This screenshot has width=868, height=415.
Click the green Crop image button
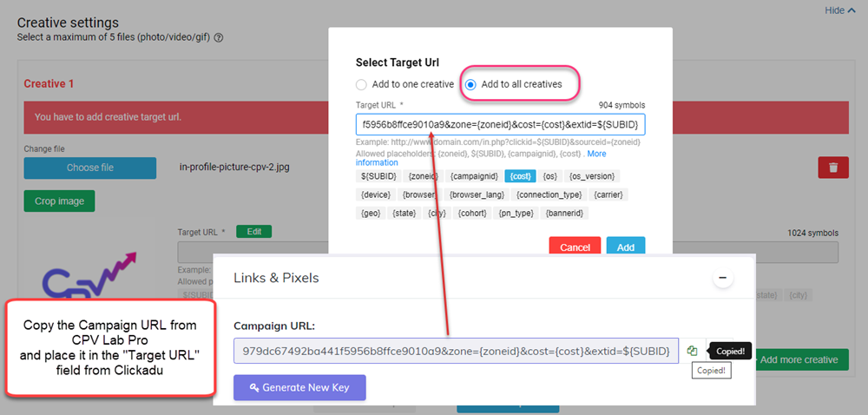tap(59, 201)
